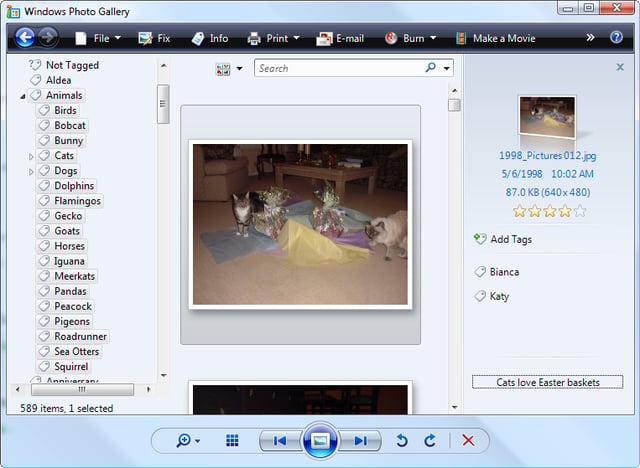
Task: Select the Bianca tag in Info pane
Action: [497, 272]
